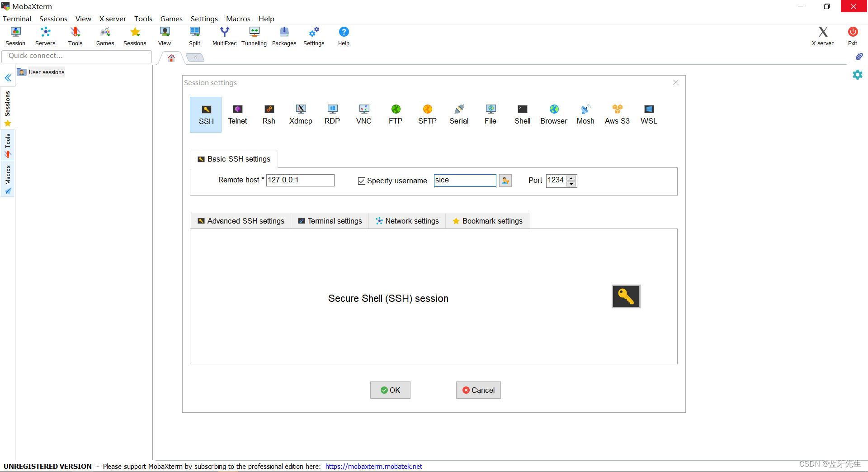Start the X server

(822, 36)
